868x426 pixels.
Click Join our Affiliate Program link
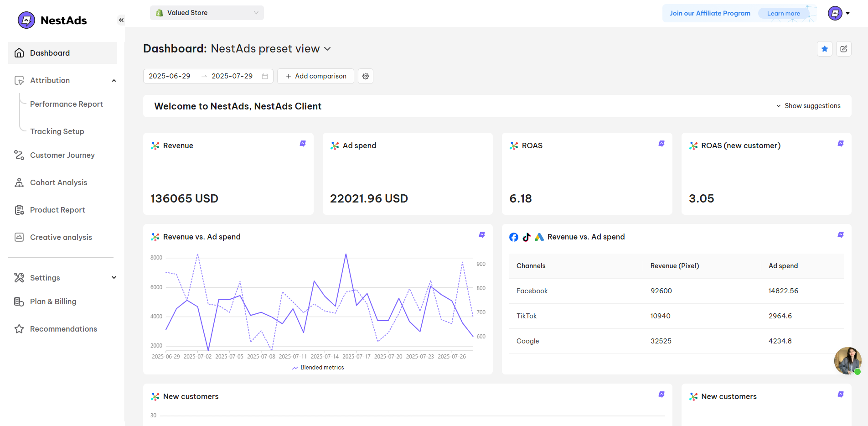pyautogui.click(x=710, y=13)
